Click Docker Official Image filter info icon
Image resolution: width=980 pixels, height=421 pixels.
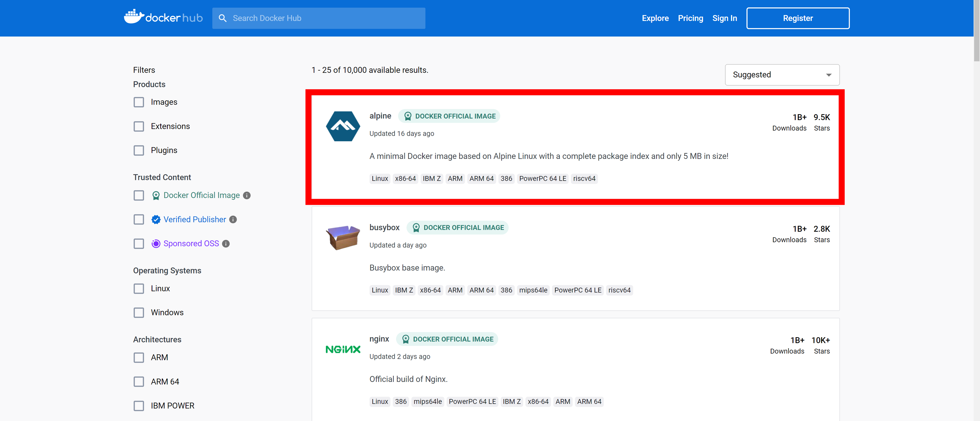[x=247, y=195]
